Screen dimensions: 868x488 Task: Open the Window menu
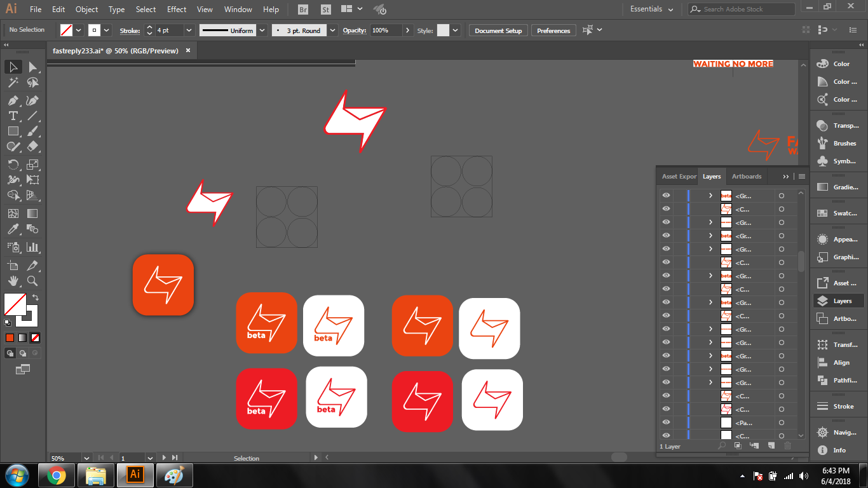tap(238, 9)
